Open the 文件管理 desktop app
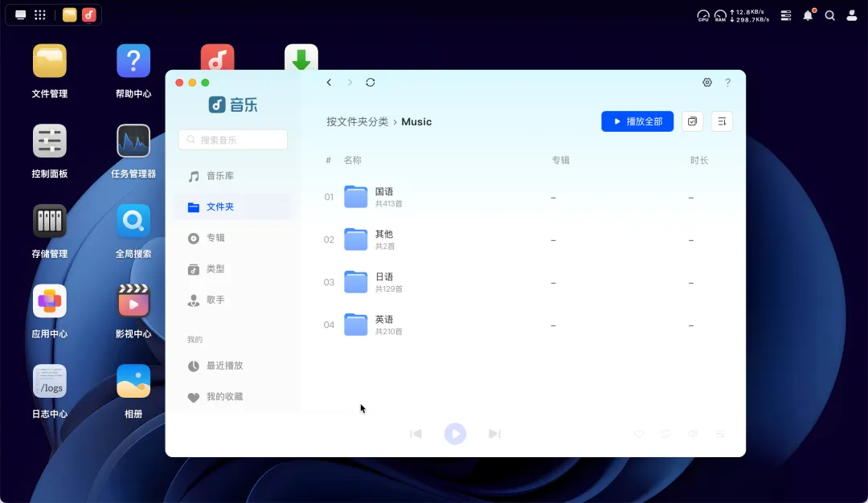The height and width of the screenshot is (503, 868). point(49,61)
